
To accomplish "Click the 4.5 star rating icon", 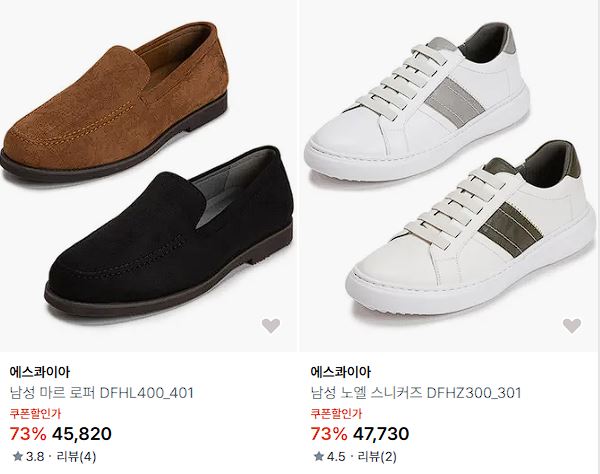I will tap(319, 456).
